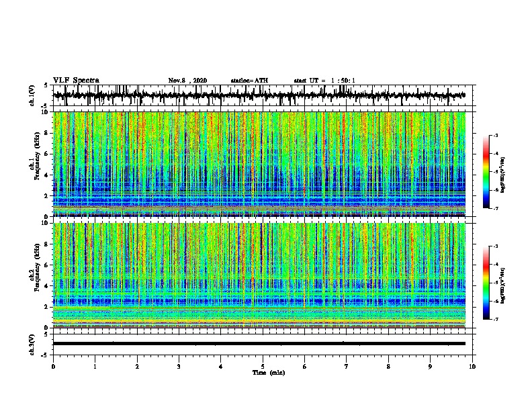The width and height of the screenshot is (532, 411).
Task: Click the time axis tick label '0'
Action: (53, 366)
